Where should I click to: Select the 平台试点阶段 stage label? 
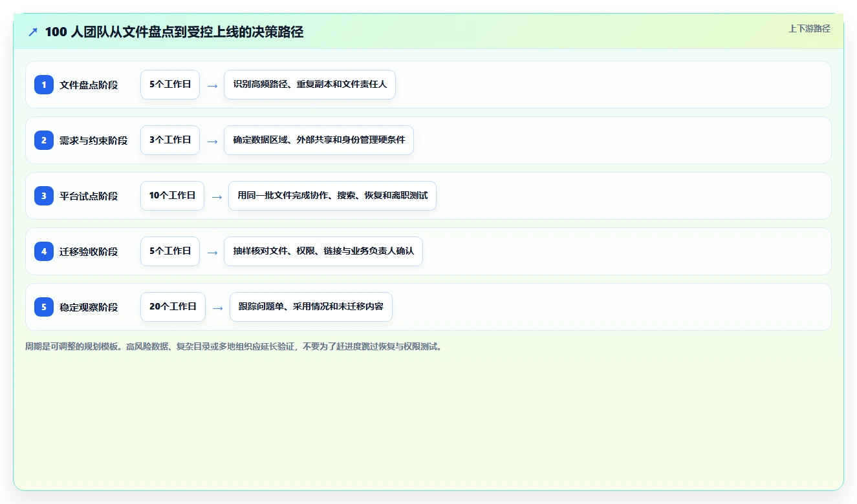(x=89, y=196)
